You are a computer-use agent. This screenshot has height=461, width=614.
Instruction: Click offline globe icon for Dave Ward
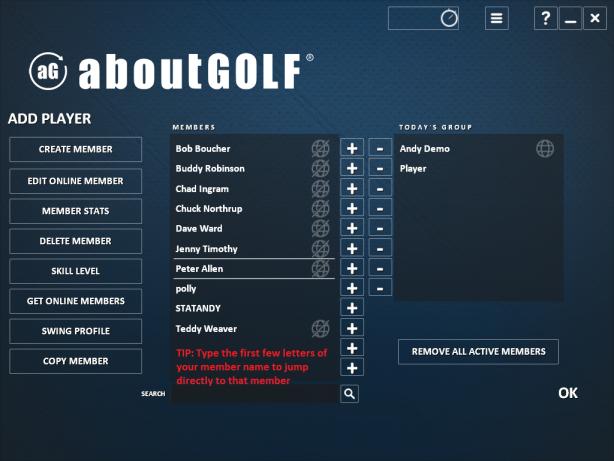[320, 228]
